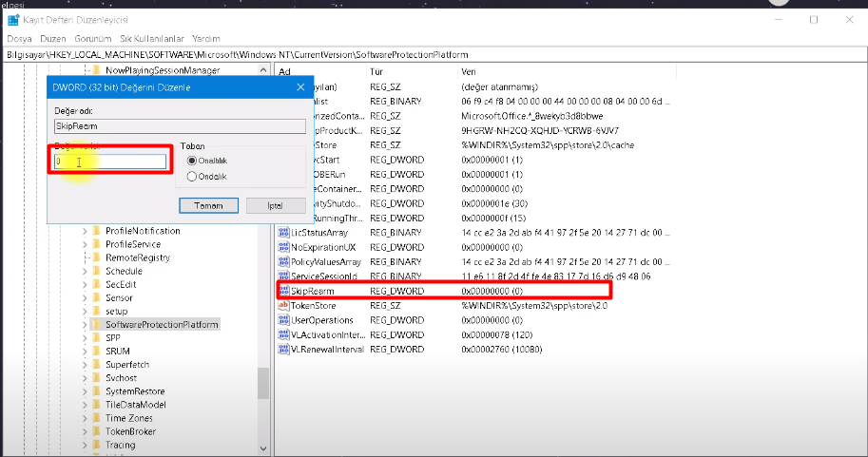Confirm the dialog with Tamam
868x457 pixels.
pyautogui.click(x=209, y=205)
